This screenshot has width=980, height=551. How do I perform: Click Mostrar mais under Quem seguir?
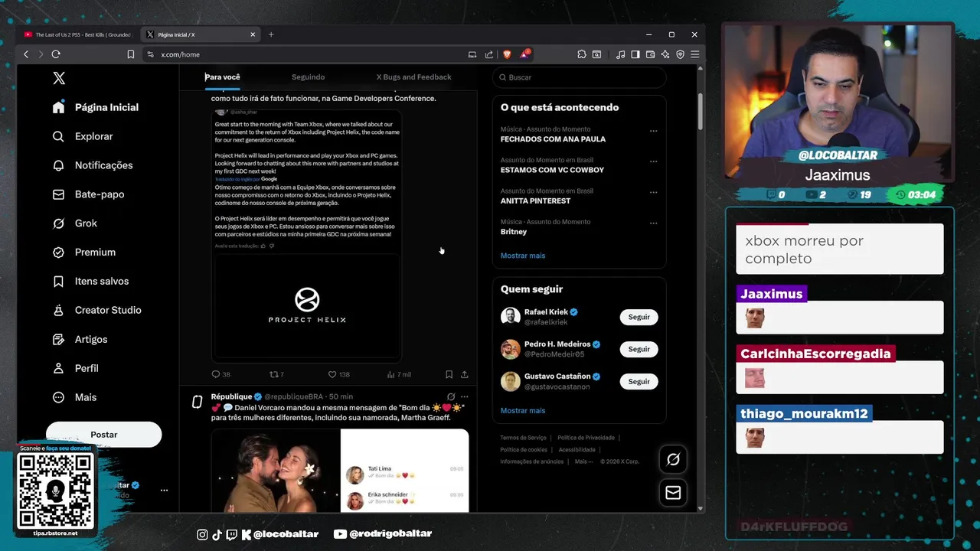point(523,411)
